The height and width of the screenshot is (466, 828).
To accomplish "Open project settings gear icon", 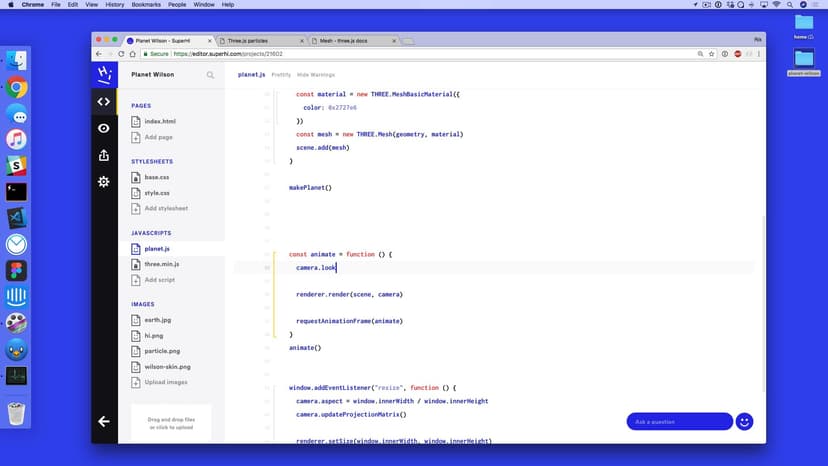I will pos(104,182).
